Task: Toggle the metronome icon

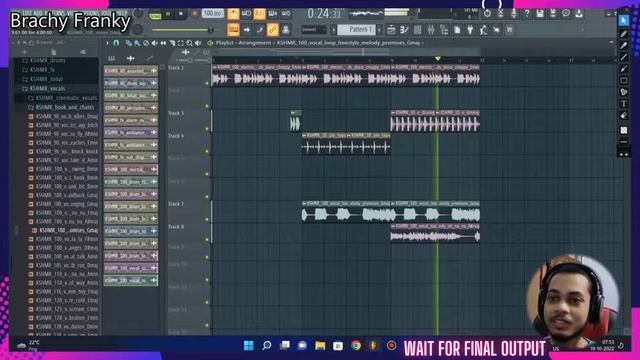Action: click(233, 14)
